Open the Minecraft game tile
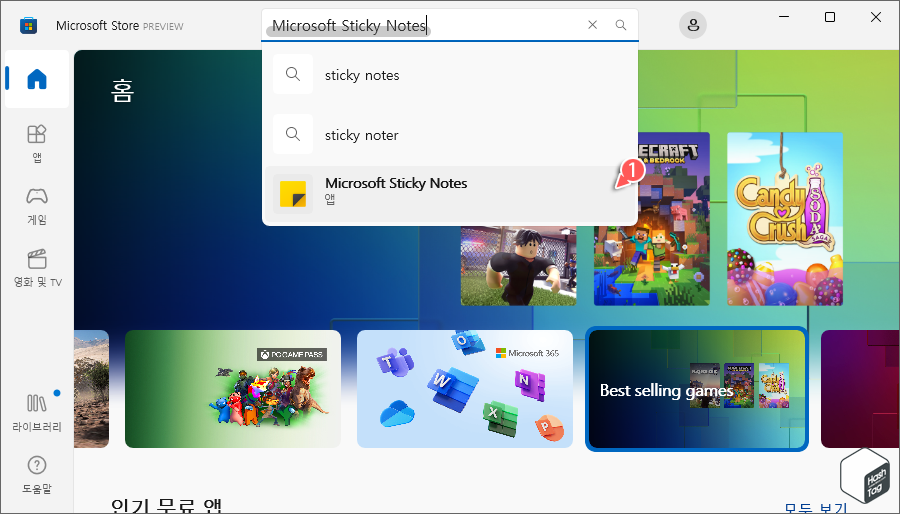This screenshot has height=514, width=900. tap(652, 219)
